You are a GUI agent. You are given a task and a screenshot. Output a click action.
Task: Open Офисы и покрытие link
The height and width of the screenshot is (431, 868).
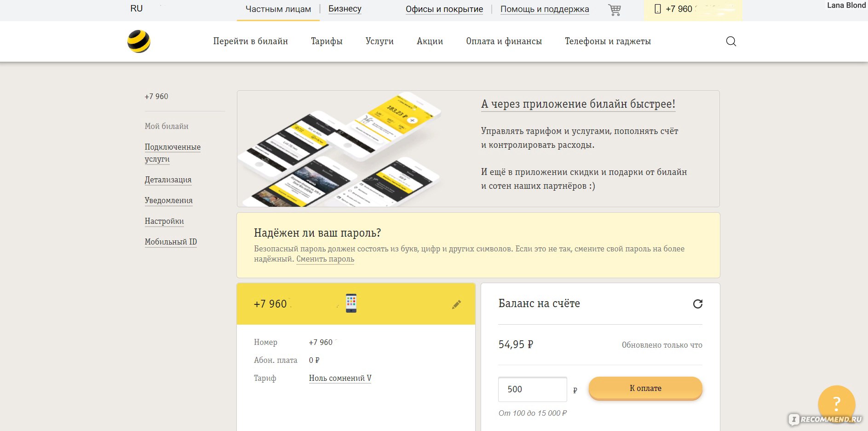pos(444,9)
